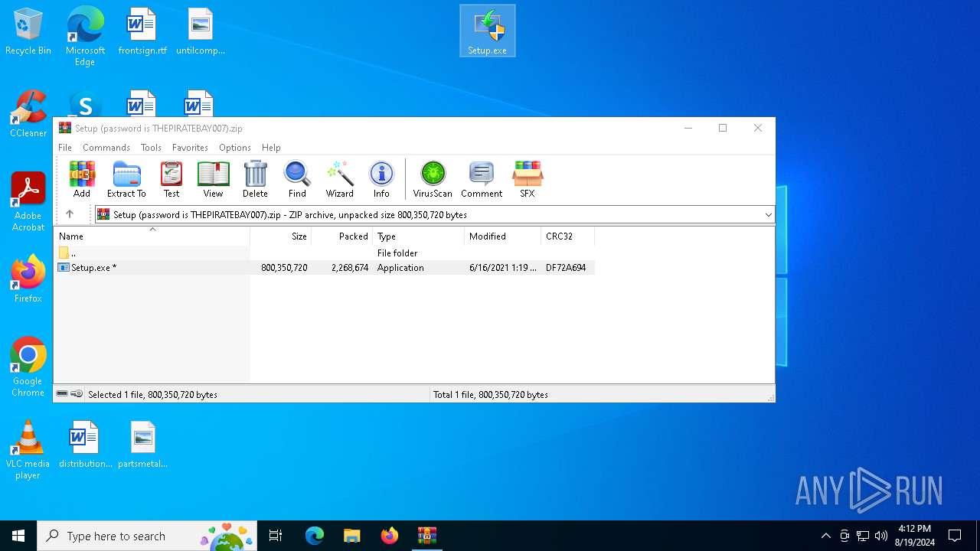Open the Extract To tool
This screenshot has width=980, height=551.
(x=126, y=180)
